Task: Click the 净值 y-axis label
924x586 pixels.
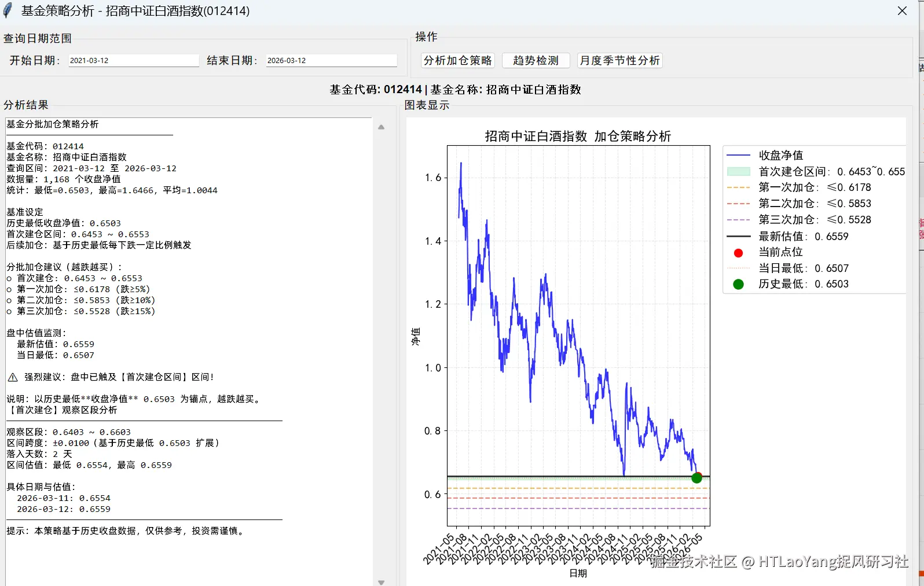Action: coord(416,337)
